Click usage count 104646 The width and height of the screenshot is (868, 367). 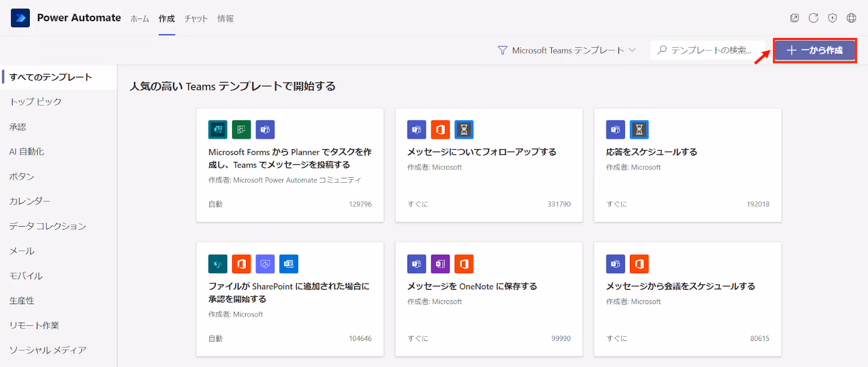pos(360,338)
